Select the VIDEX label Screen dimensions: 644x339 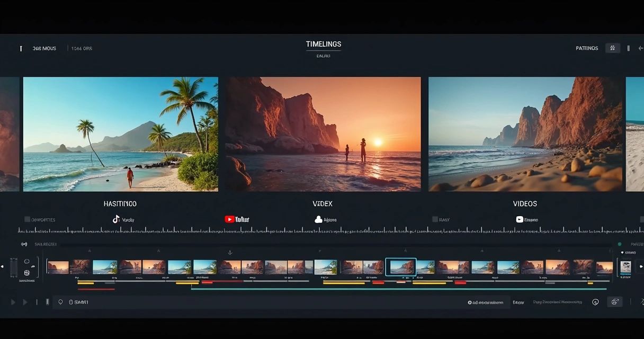(x=323, y=204)
